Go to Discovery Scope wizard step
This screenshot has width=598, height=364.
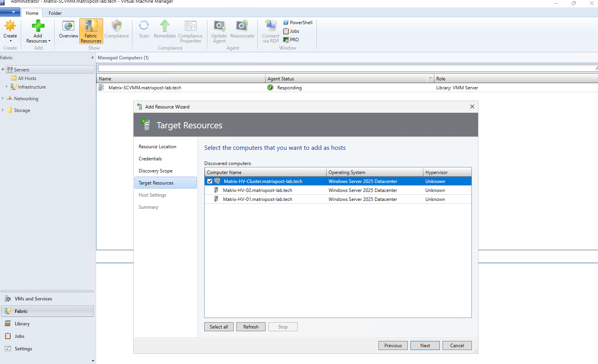155,171
